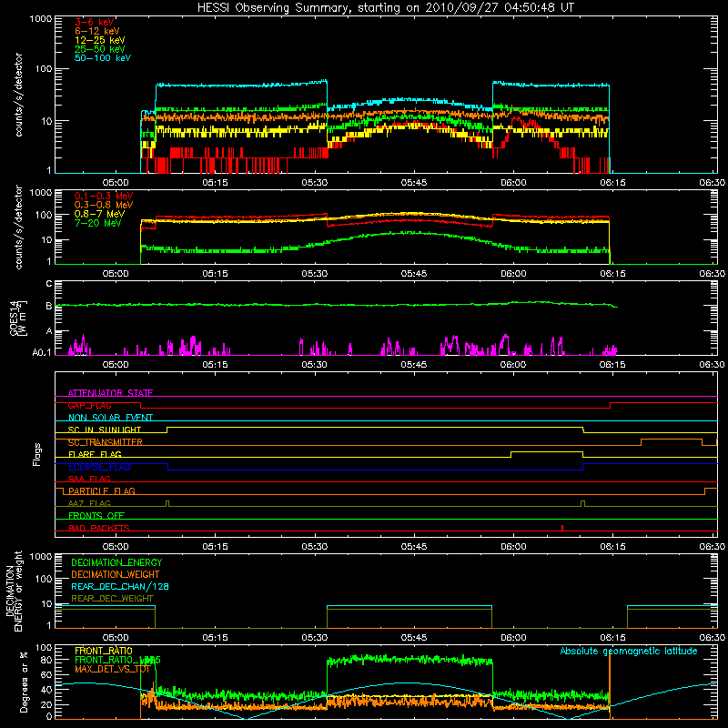Click the vertical Flags axis title
Screen dimensions: 728x728
pyautogui.click(x=37, y=454)
